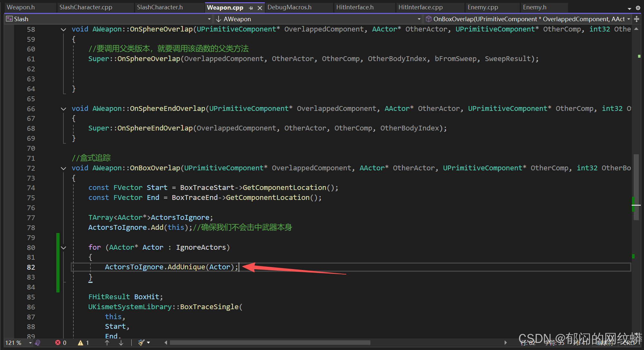Open the code cleanup options arrow
Image resolution: width=644 pixels, height=350 pixels.
pyautogui.click(x=149, y=343)
